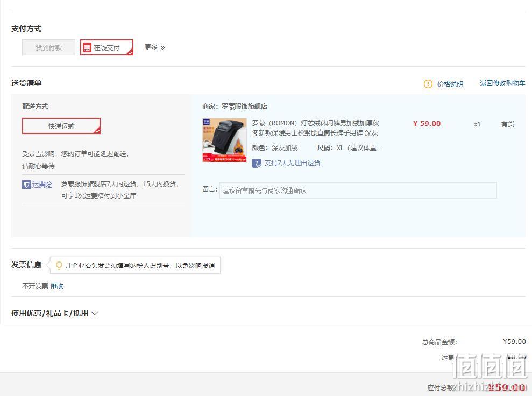Open 罗蒙 (ROMON) 灯芯绒休闲裤 product title

click(315, 128)
